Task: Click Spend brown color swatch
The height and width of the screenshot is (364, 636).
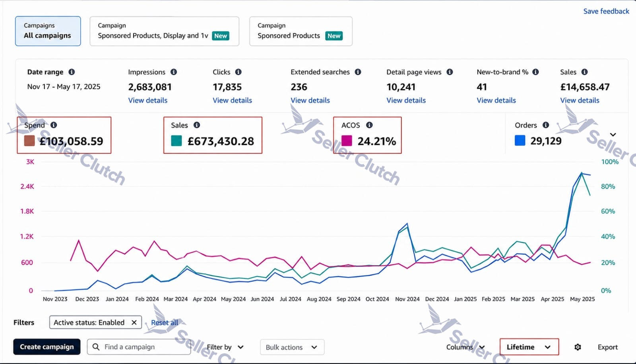Action: (x=29, y=141)
